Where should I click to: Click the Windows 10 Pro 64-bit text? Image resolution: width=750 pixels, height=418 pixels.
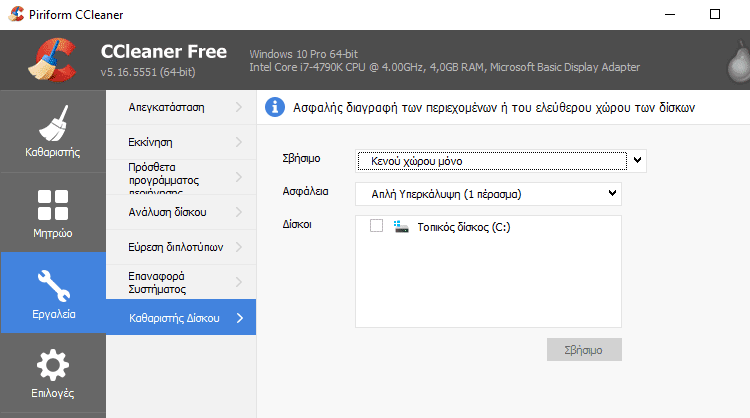(303, 54)
